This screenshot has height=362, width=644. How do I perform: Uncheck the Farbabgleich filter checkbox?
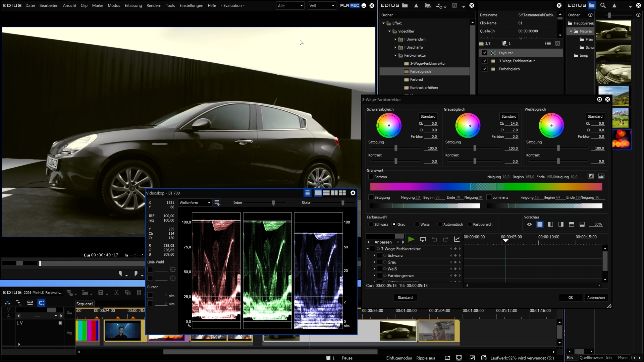[x=484, y=69]
